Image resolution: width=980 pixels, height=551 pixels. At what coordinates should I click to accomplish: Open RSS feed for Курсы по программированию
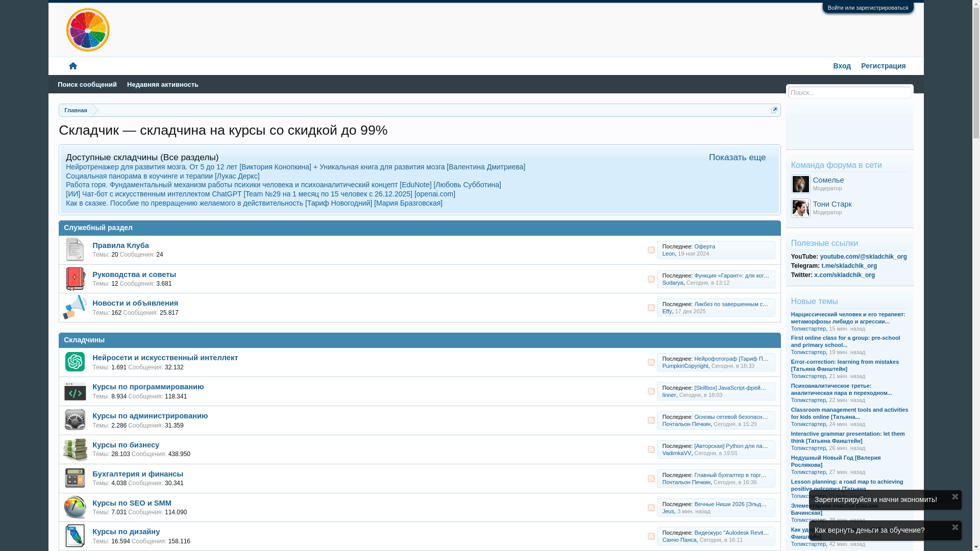tap(651, 391)
